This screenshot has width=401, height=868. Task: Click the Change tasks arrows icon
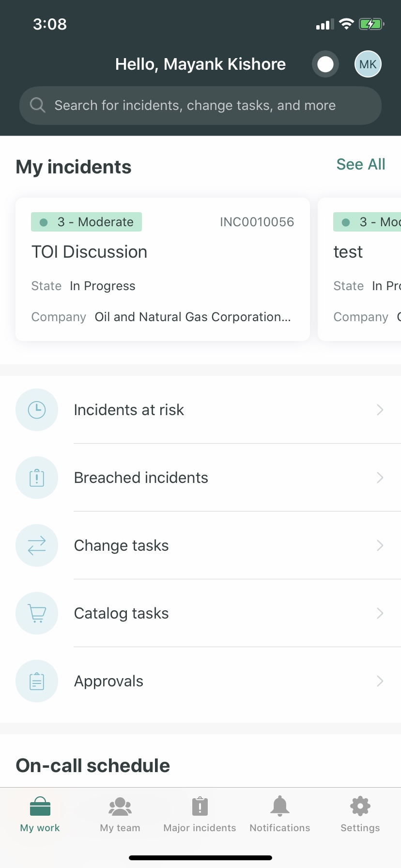[37, 545]
